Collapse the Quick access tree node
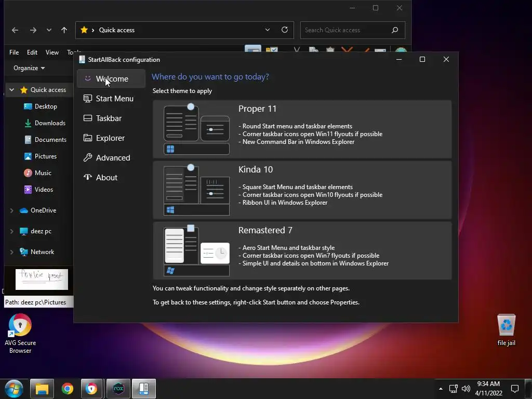The height and width of the screenshot is (399, 532). coord(11,90)
